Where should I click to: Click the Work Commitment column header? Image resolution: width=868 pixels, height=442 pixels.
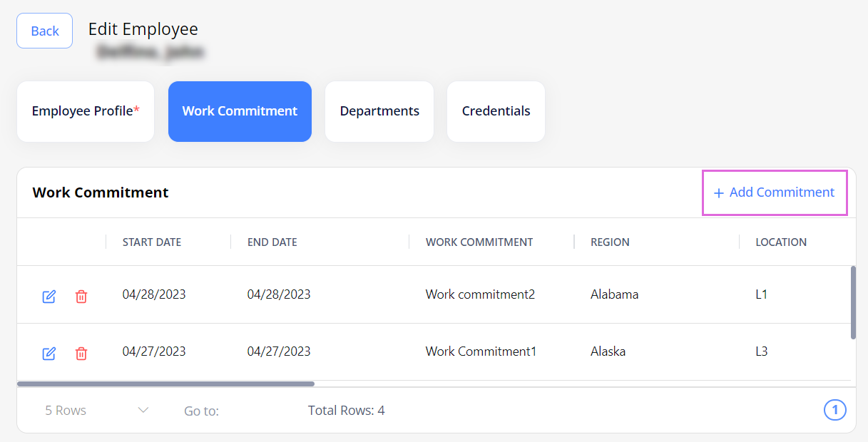coord(479,242)
